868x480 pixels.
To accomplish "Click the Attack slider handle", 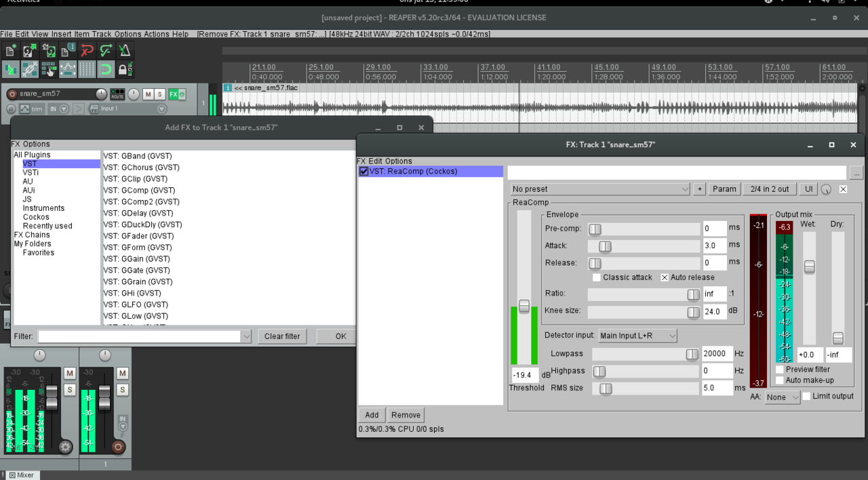I will click(x=605, y=246).
